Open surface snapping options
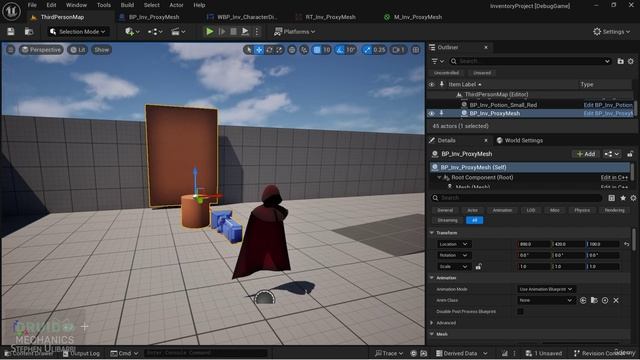640x360 pixels. tap(304, 50)
